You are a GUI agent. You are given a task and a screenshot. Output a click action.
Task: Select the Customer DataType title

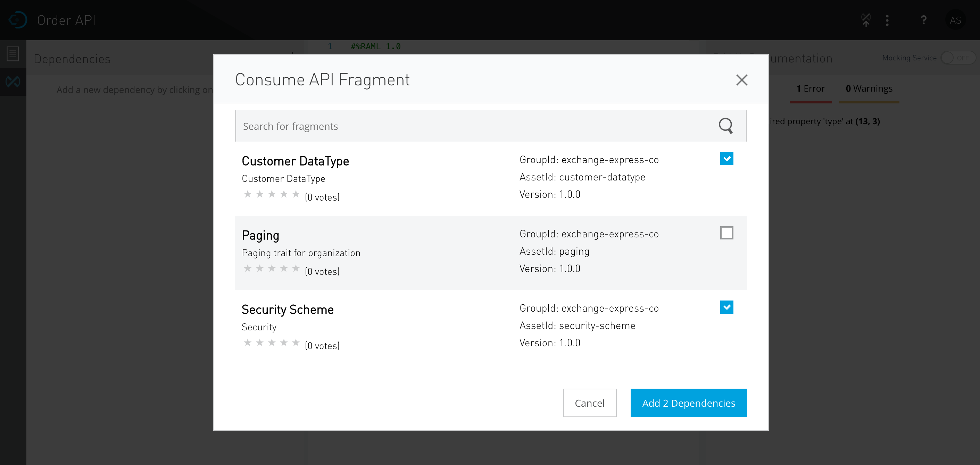[x=295, y=161]
